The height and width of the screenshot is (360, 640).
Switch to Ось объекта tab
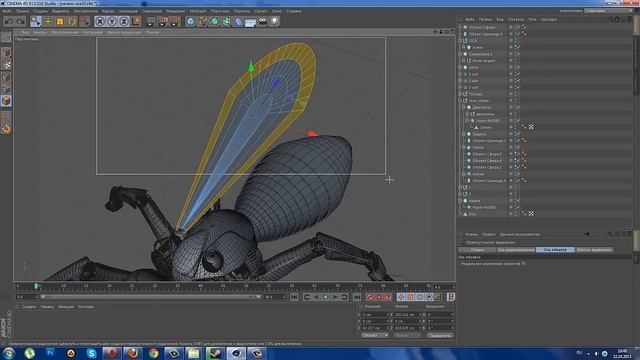(555, 249)
